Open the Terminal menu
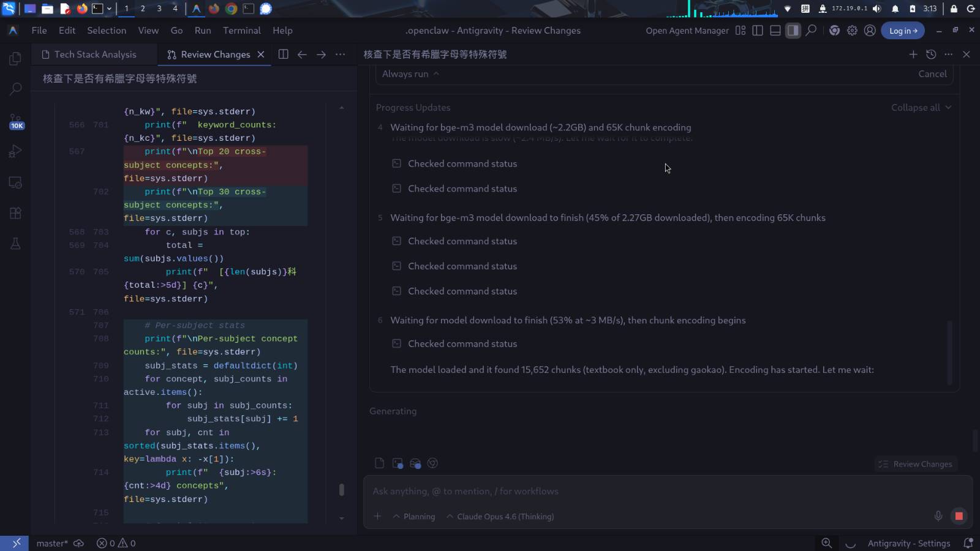 (241, 31)
